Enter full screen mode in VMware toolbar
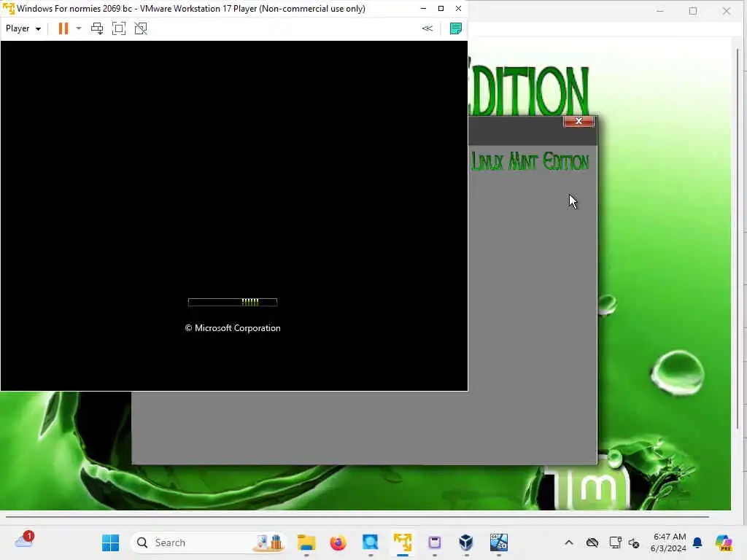 click(x=119, y=28)
